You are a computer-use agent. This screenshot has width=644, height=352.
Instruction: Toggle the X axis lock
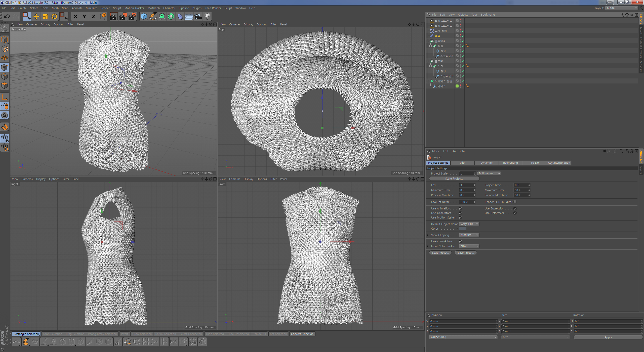point(75,17)
